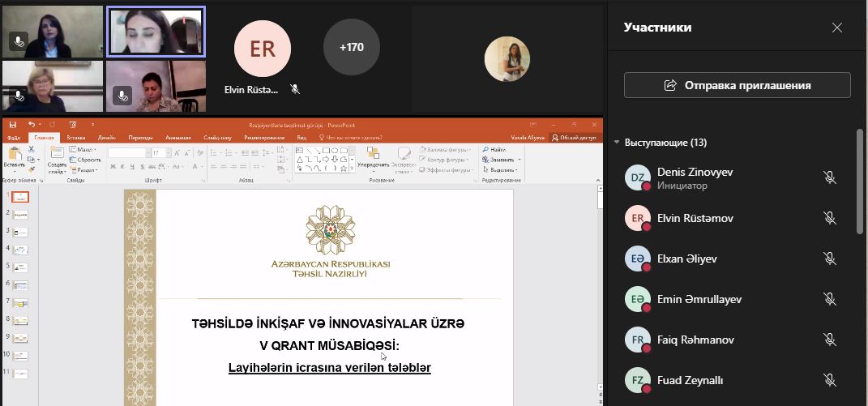Toggle microphone icon for Denis Zinovyev

point(829,177)
